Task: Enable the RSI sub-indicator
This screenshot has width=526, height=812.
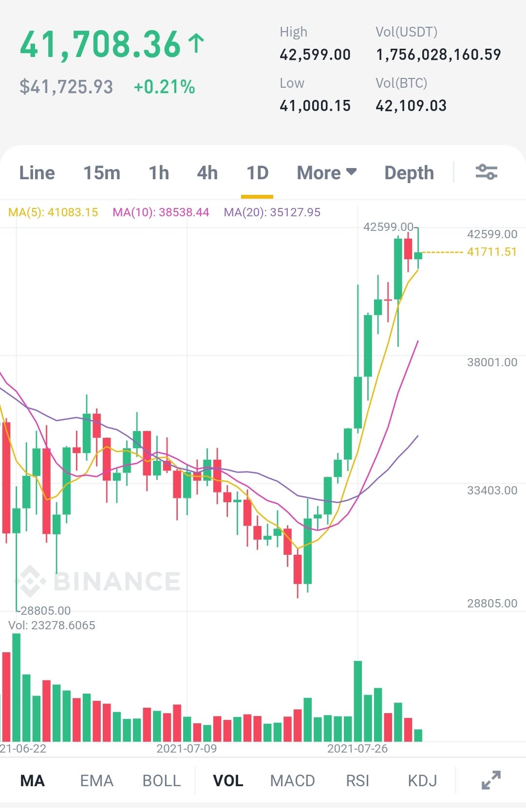Action: tap(357, 781)
